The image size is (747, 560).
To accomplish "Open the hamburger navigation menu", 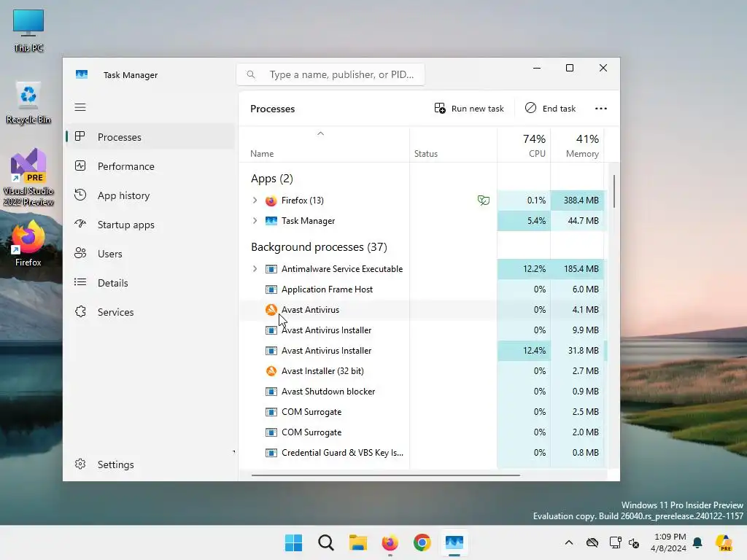I will pos(80,107).
